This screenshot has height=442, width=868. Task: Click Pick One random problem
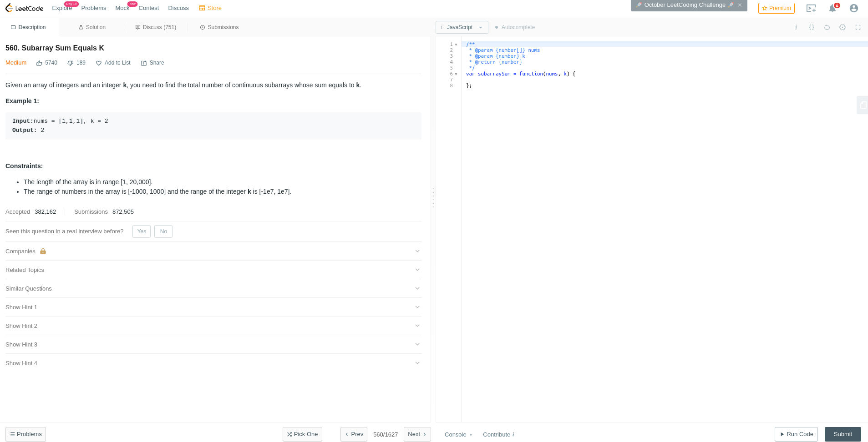302,434
